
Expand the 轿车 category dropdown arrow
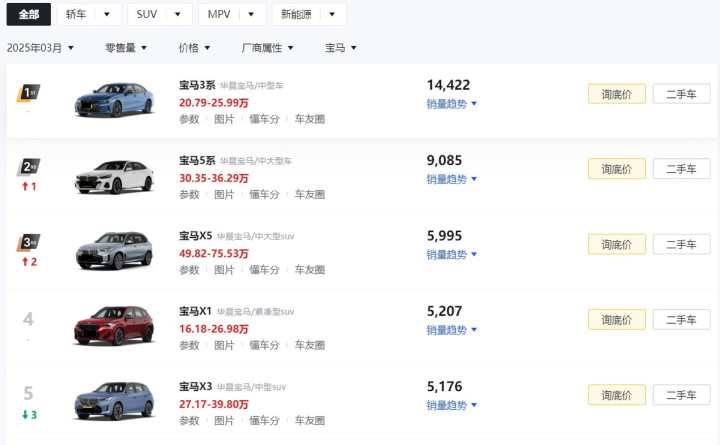pyautogui.click(x=107, y=14)
